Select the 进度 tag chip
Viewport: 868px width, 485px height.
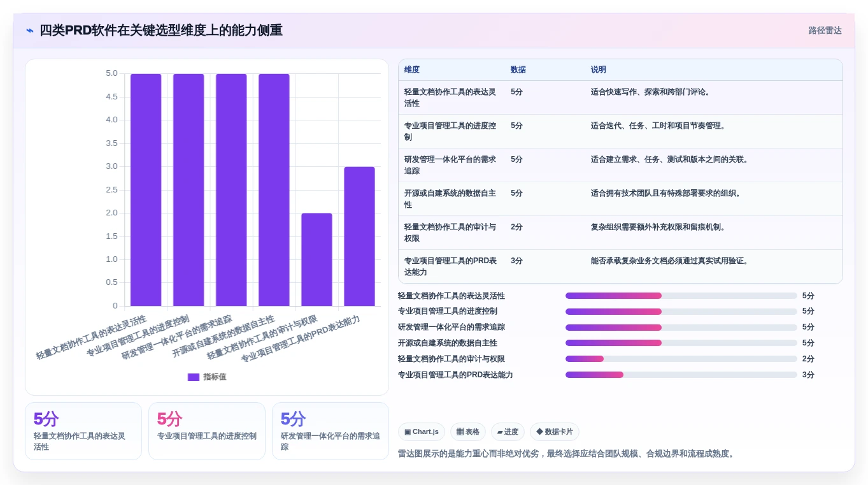coord(508,431)
